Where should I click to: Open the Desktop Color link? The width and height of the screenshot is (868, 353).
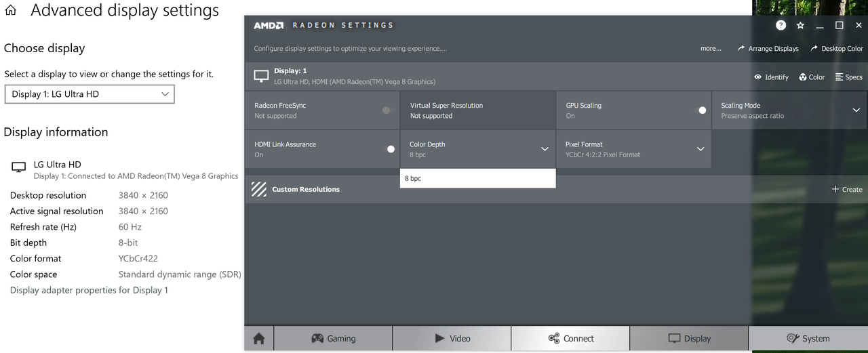[837, 49]
